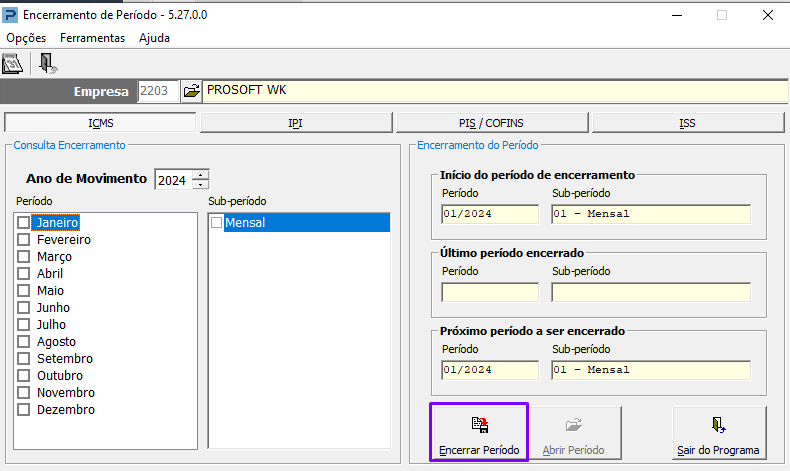Click the Abrir Período button
Screen dimensions: 790x471
pos(574,432)
